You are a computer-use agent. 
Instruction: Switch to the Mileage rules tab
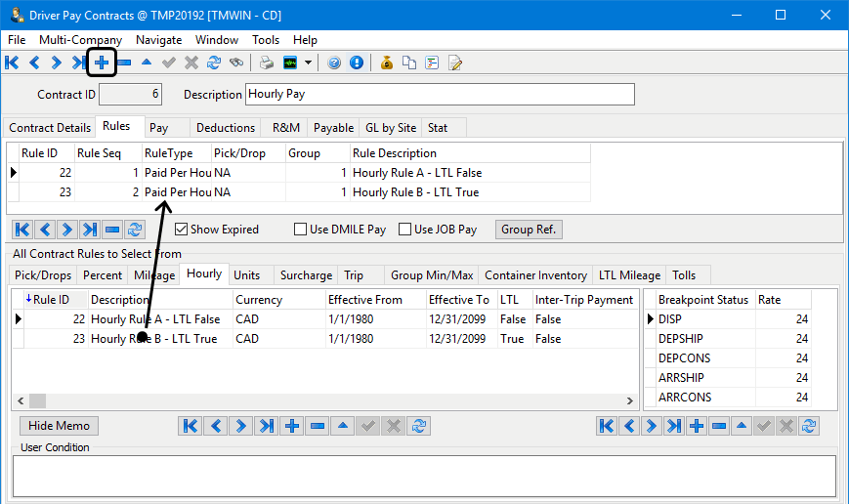click(x=154, y=275)
